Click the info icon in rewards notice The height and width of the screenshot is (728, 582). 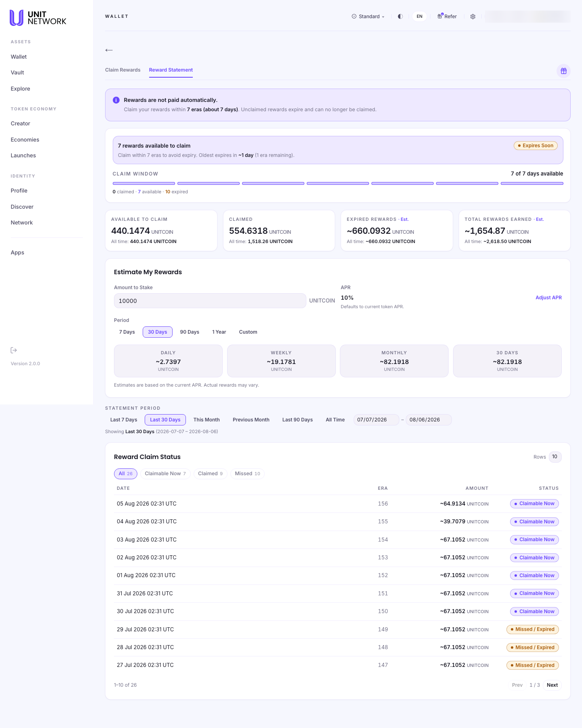(116, 100)
